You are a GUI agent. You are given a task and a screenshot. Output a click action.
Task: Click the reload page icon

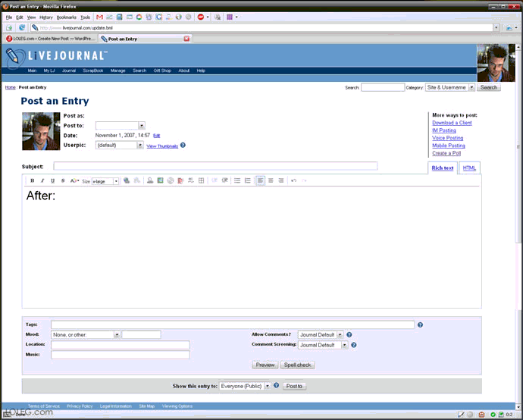tap(22, 28)
